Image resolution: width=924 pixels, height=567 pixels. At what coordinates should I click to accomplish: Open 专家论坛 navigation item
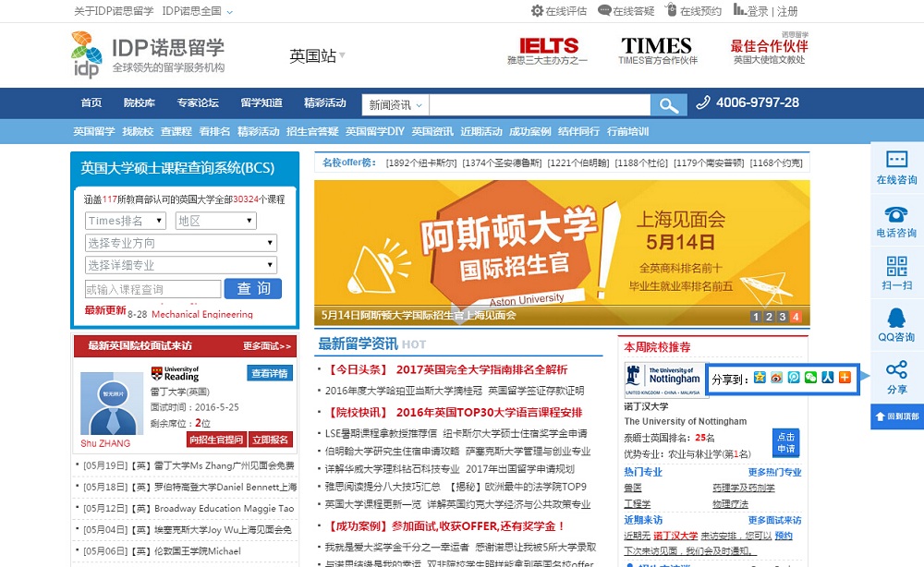pyautogui.click(x=198, y=103)
